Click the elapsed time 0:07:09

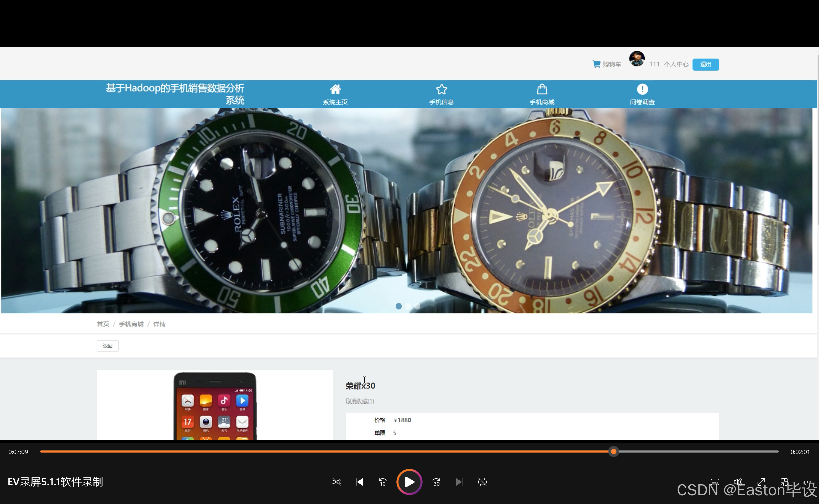pos(18,452)
